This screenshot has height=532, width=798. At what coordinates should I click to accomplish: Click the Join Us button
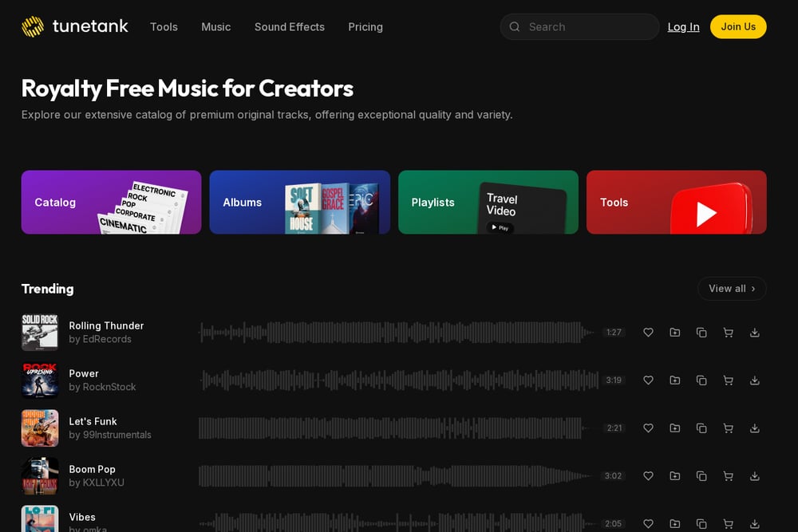tap(738, 26)
